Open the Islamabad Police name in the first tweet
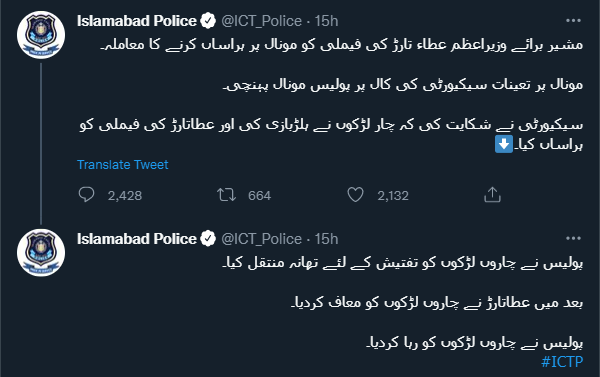This screenshot has width=600, height=377. [137, 21]
